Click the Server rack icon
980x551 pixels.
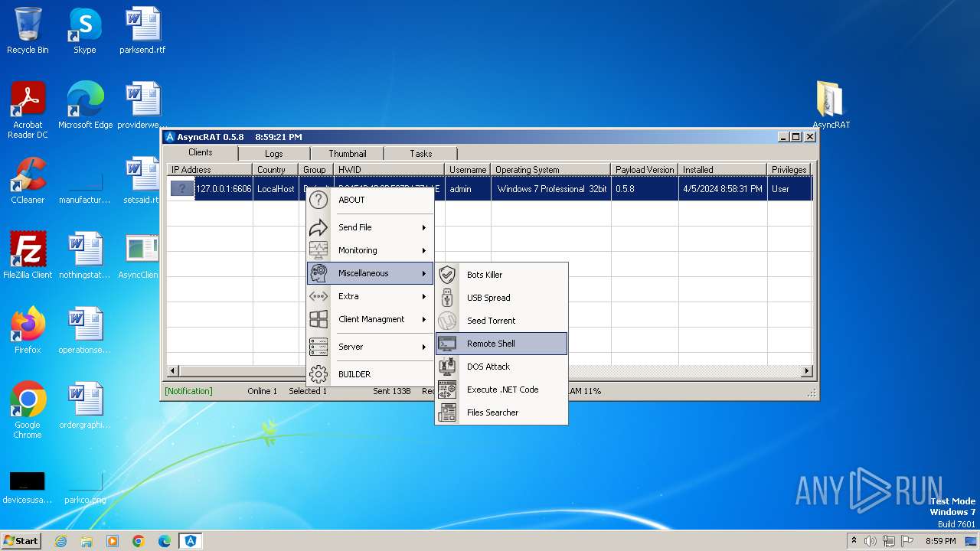tap(318, 347)
